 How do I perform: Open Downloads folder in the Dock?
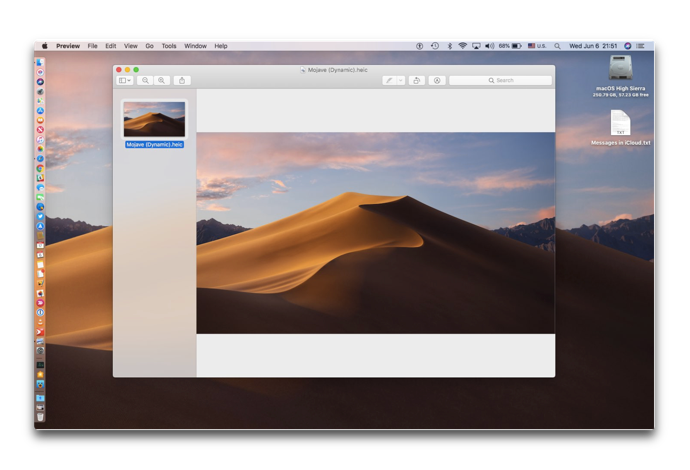[40, 398]
